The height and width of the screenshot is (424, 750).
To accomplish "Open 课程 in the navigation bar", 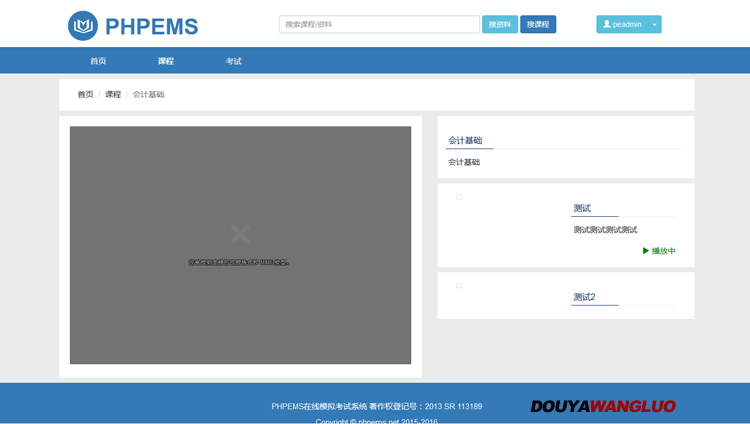I will coord(166,61).
